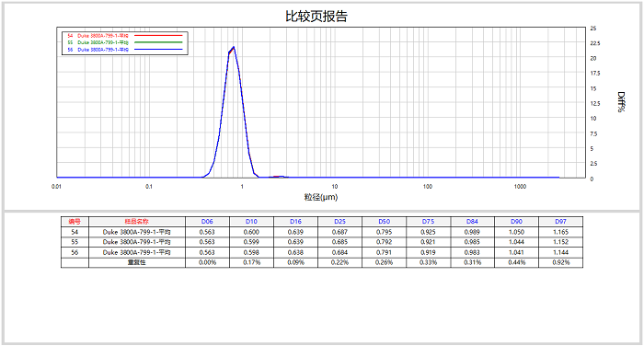644x346 pixels.
Task: Select the D50 column header
Action: click(x=384, y=222)
